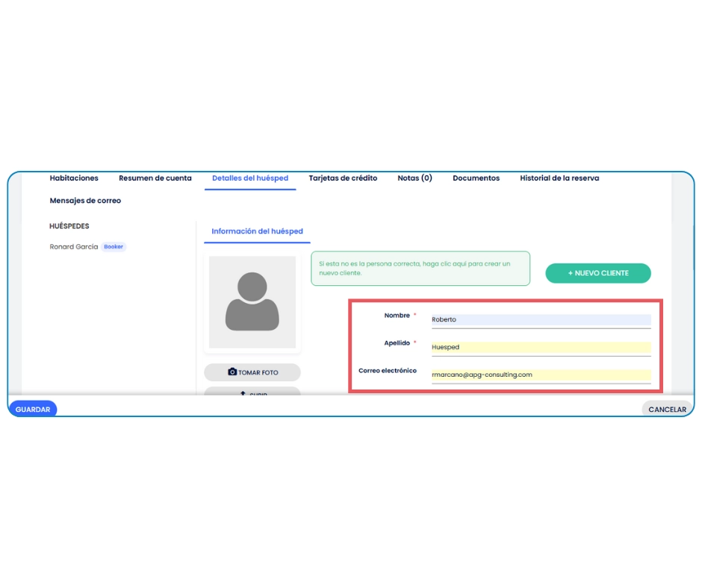
Task: Click the guest avatar placeholder image
Action: coord(252,302)
